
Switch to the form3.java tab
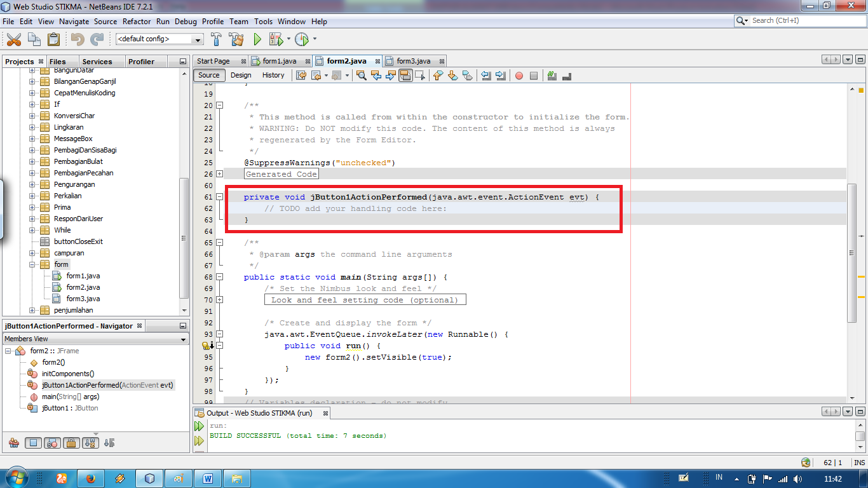414,60
